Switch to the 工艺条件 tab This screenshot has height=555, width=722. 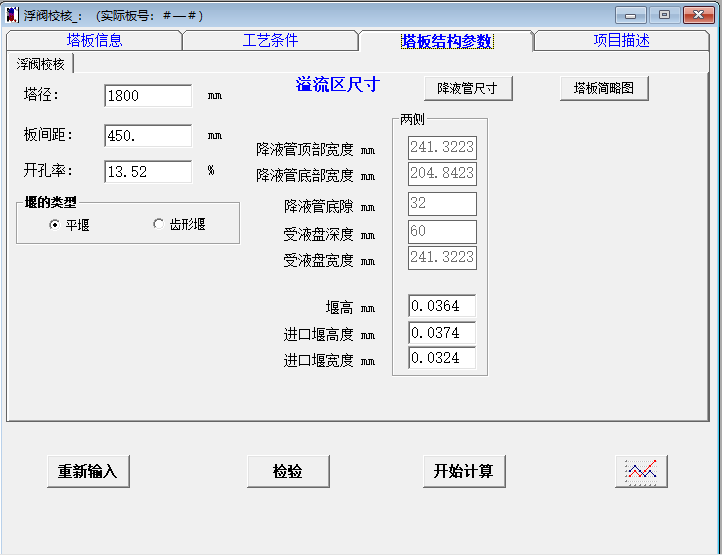(270, 41)
